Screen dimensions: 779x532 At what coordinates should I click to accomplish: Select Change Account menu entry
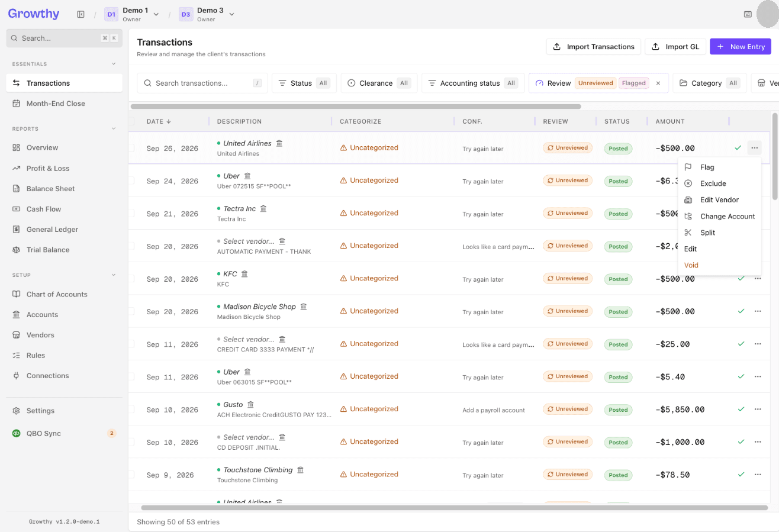coord(719,217)
